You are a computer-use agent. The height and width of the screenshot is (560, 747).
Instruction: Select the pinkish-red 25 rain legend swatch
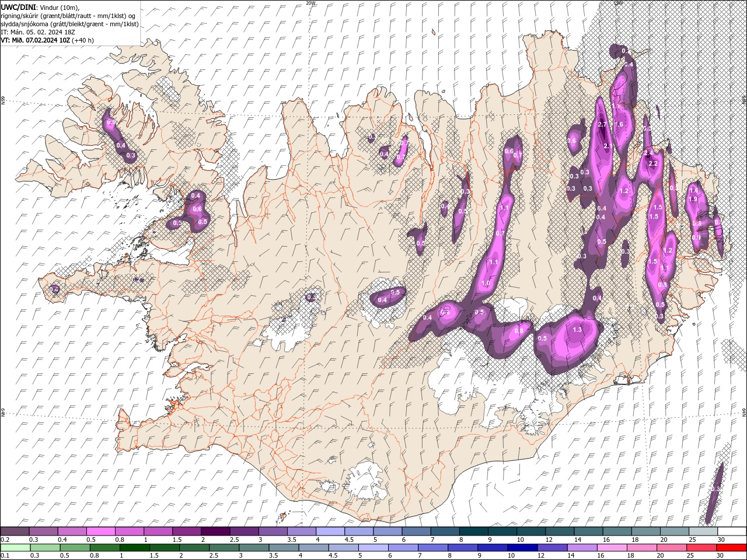point(702,548)
